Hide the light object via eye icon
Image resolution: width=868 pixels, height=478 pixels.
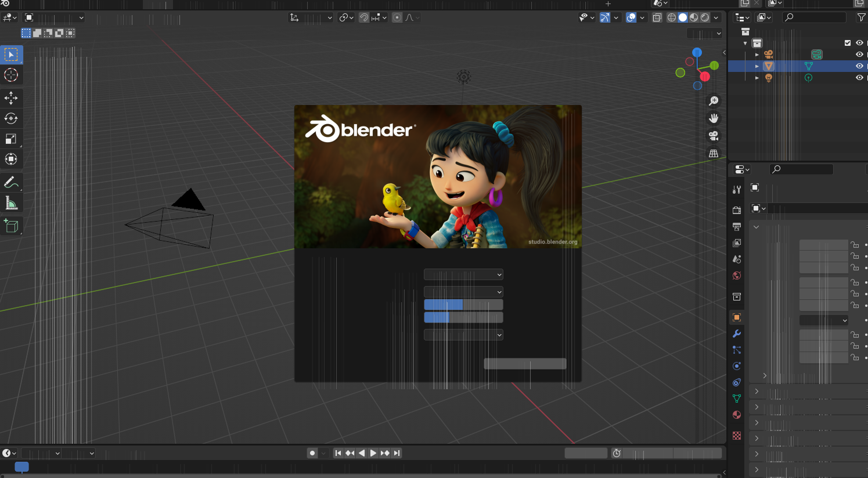click(859, 78)
